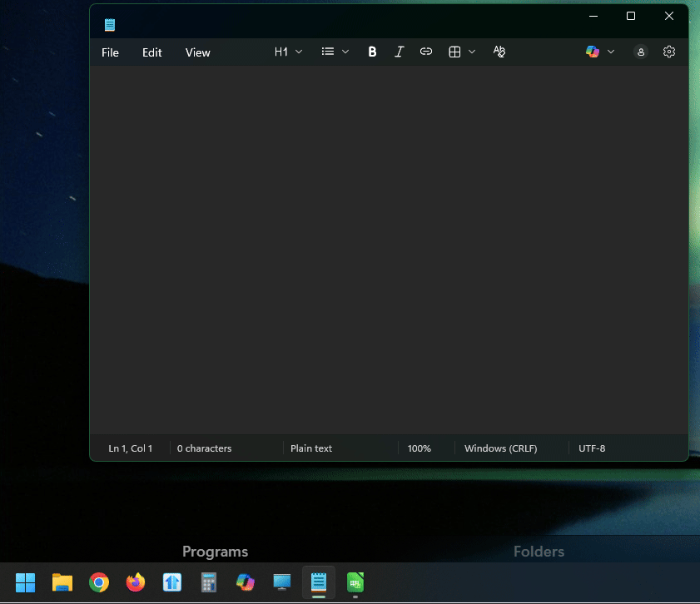Click the table icon in toolbar

[x=454, y=52]
